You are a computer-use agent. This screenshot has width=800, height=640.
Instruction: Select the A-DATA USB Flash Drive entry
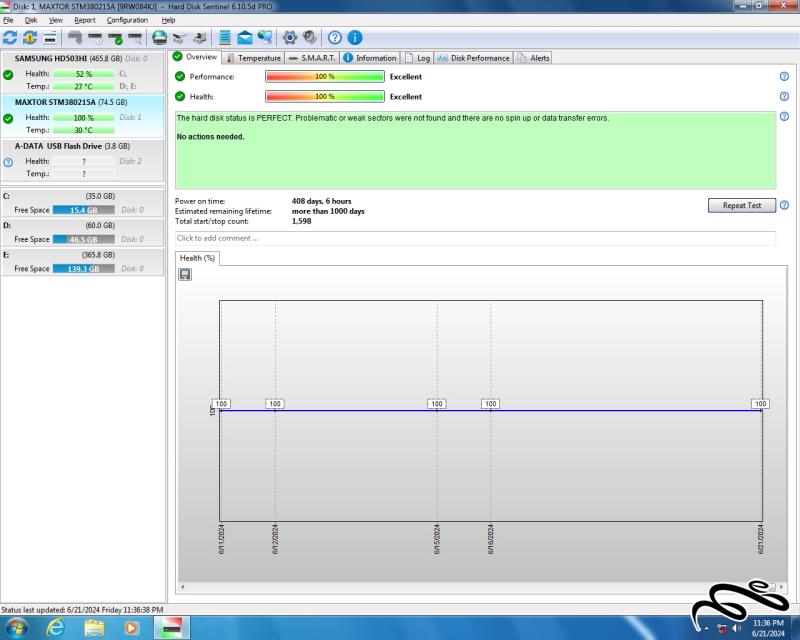tap(83, 160)
